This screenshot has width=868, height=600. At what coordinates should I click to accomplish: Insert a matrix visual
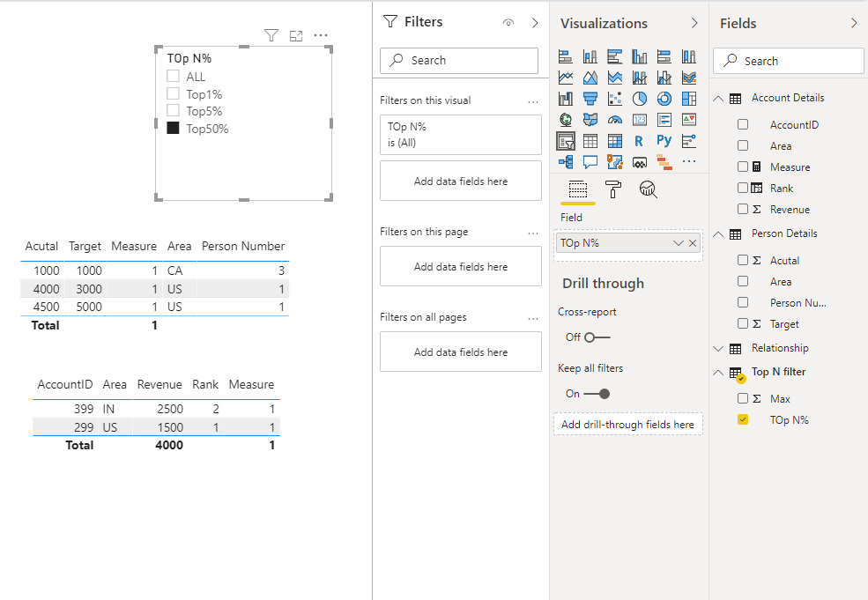pyautogui.click(x=615, y=141)
